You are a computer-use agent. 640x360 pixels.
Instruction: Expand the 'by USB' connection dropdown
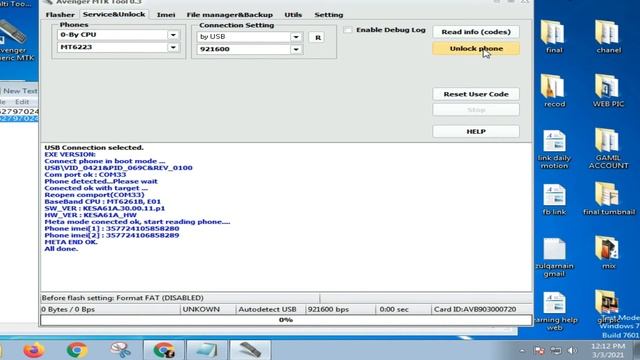[x=296, y=37]
